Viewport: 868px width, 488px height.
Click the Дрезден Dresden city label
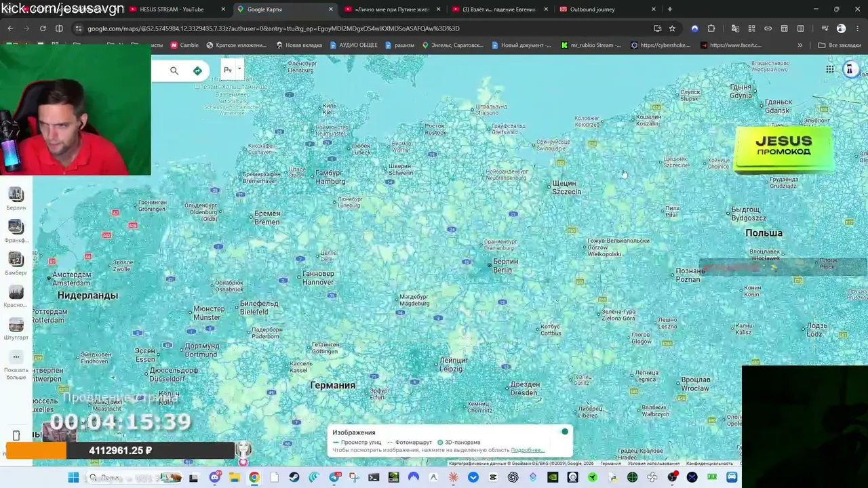pos(524,389)
